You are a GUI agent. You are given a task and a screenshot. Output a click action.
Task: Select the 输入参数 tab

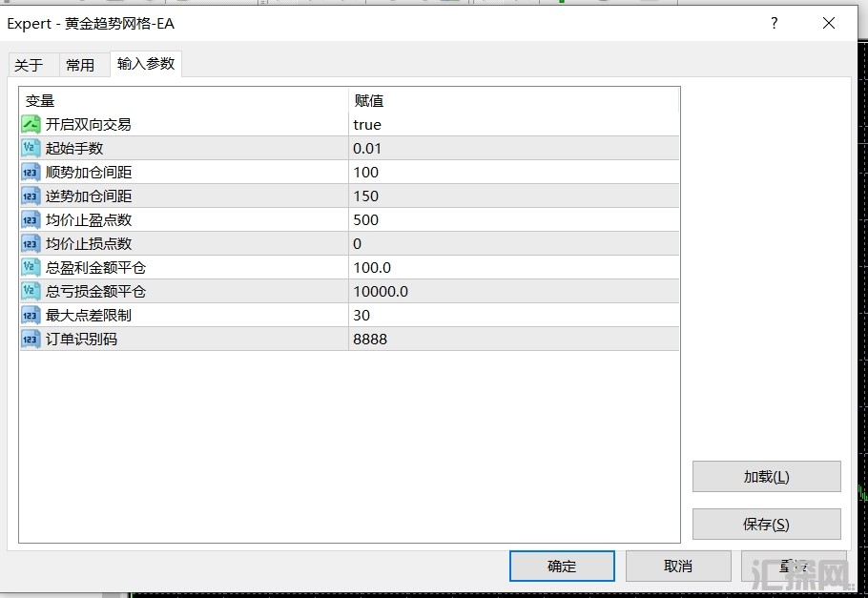pyautogui.click(x=146, y=64)
